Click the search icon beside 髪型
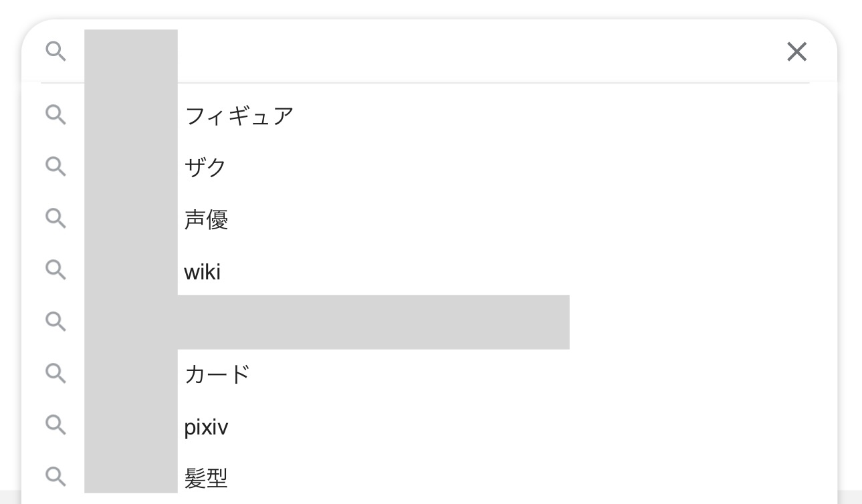Image resolution: width=862 pixels, height=504 pixels. point(56,477)
